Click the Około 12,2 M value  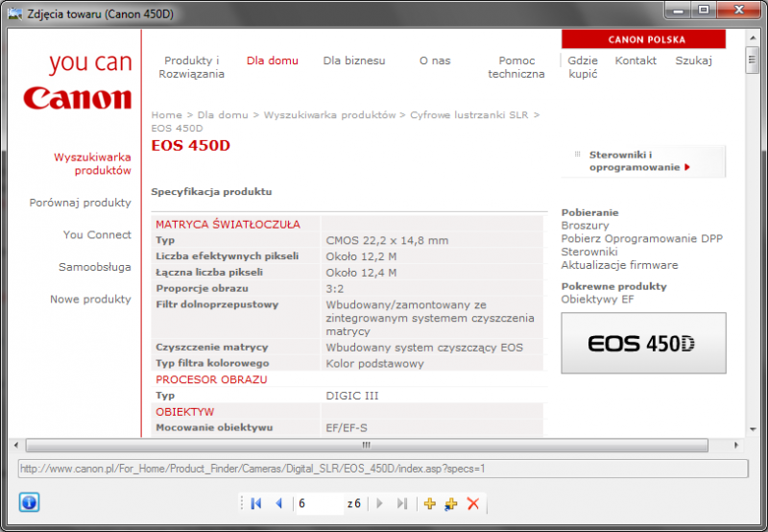click(362, 256)
